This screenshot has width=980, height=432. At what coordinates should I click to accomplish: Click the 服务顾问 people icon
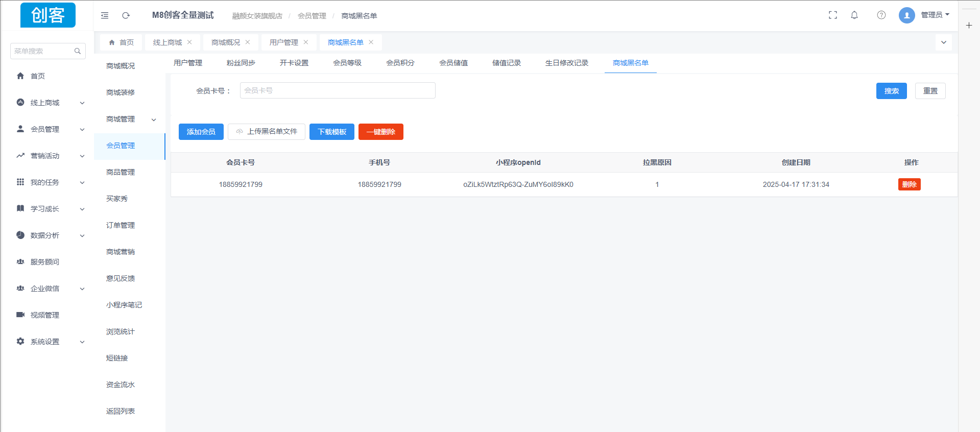click(20, 261)
